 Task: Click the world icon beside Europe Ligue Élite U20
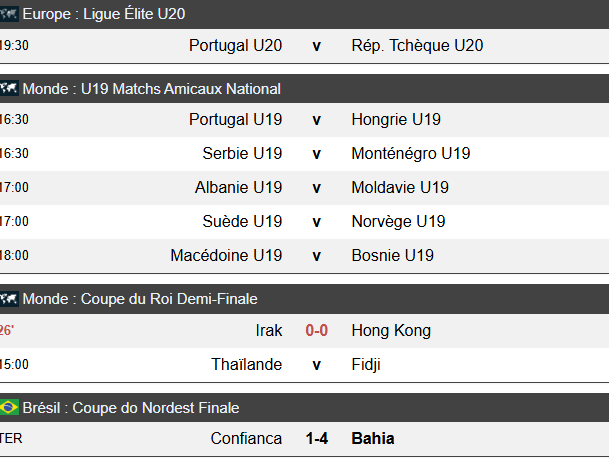pyautogui.click(x=9, y=15)
